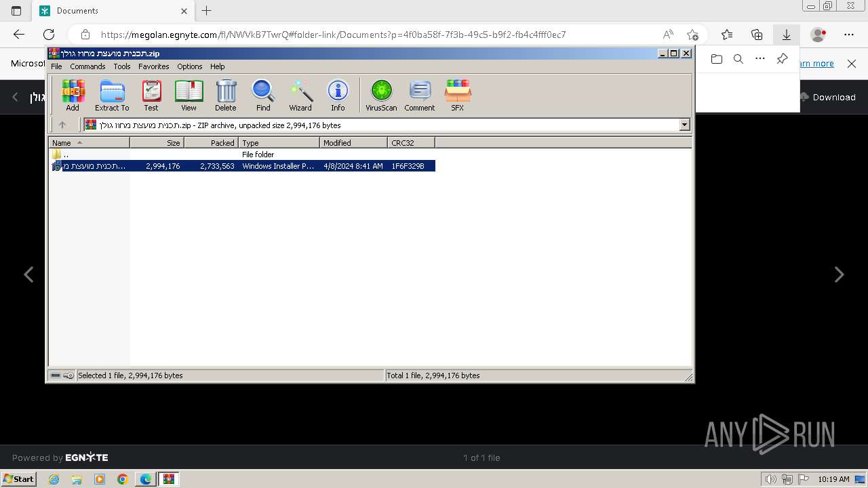Open Windows Explorer folder in taskbar
The image size is (868, 488).
click(x=77, y=479)
